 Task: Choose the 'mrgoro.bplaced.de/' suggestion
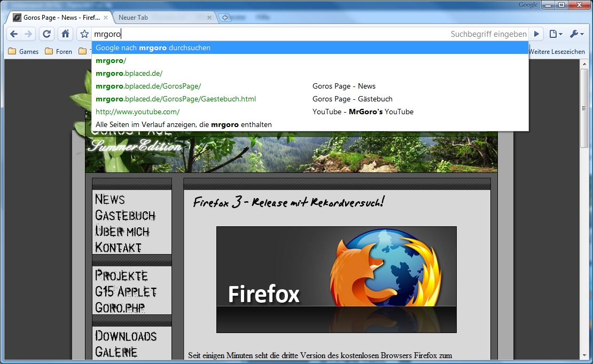click(310, 73)
